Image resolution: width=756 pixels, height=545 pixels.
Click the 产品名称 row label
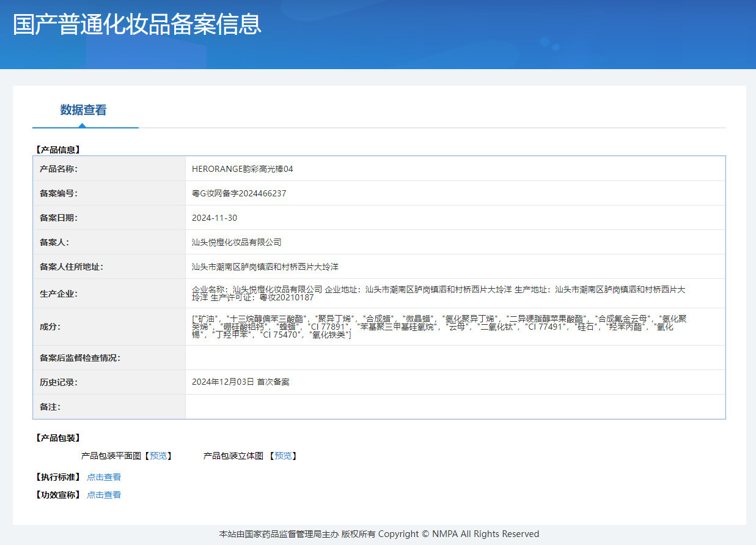pos(59,169)
